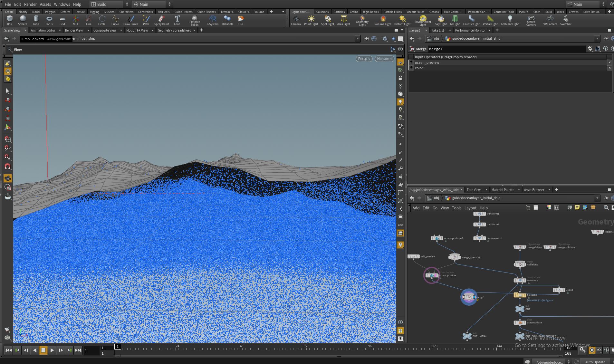Toggle pin on Scene View path

(366, 39)
